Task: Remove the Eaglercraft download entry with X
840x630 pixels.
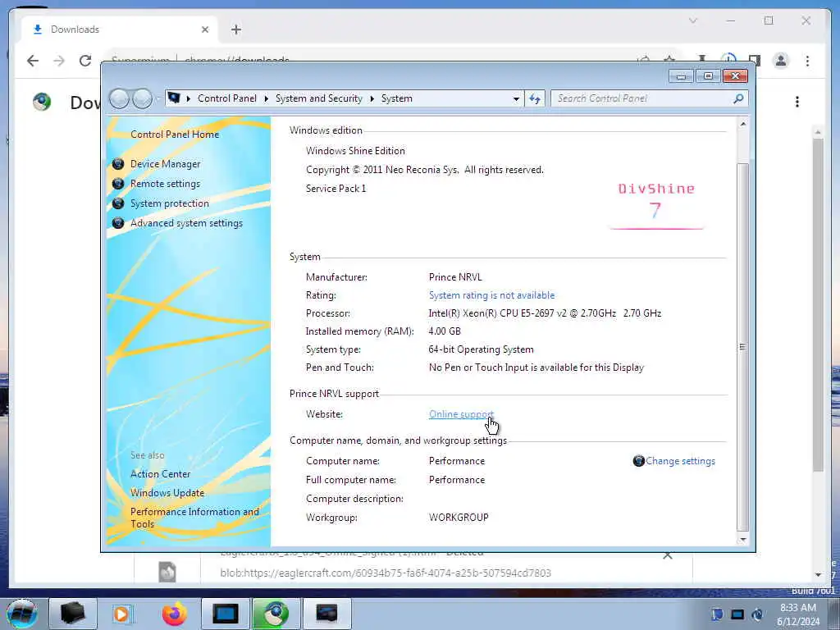Action: [x=668, y=555]
